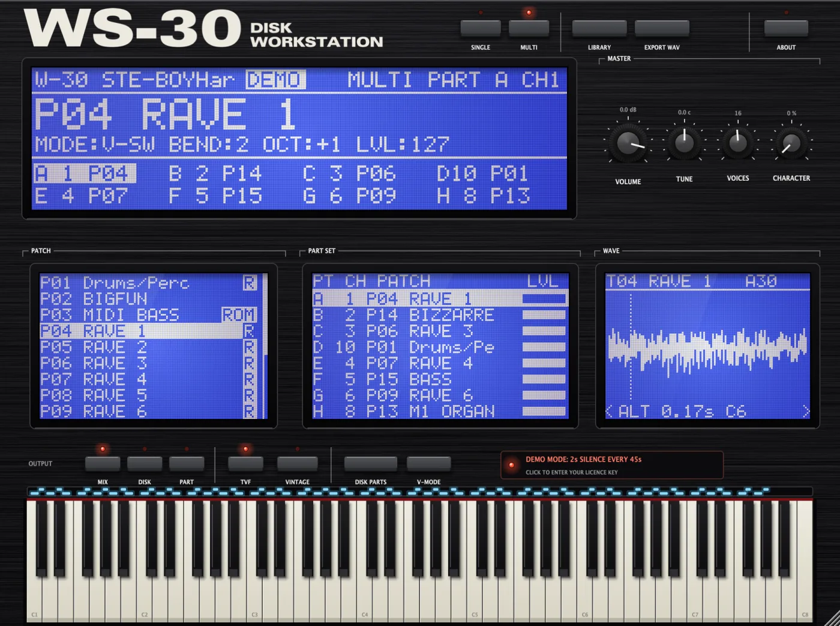The height and width of the screenshot is (626, 840).
Task: Click the DEMO label in main display
Action: (x=275, y=80)
